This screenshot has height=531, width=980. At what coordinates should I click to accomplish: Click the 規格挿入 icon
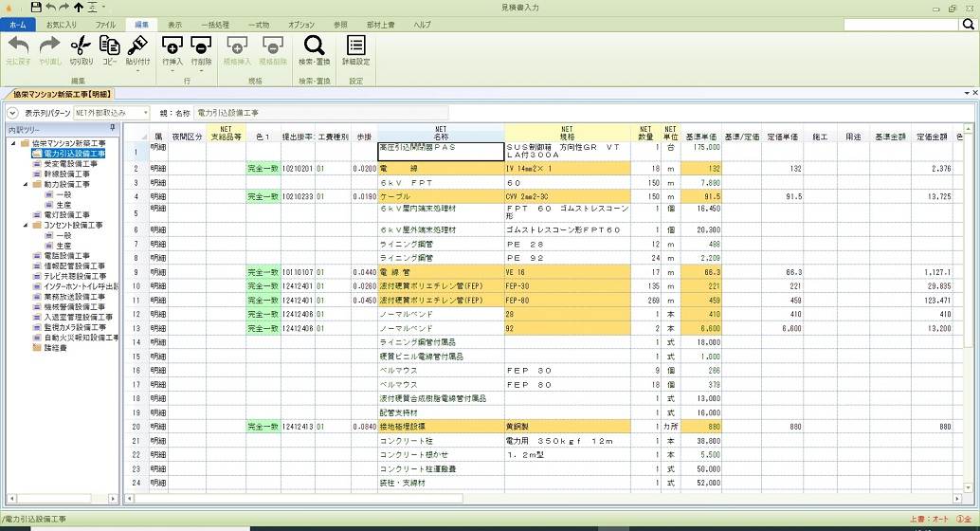pyautogui.click(x=237, y=45)
